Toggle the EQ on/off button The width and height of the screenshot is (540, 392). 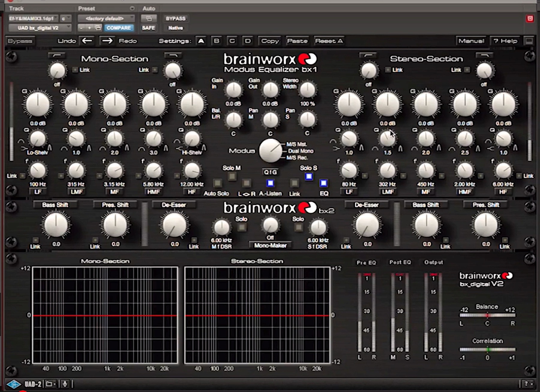[323, 183]
